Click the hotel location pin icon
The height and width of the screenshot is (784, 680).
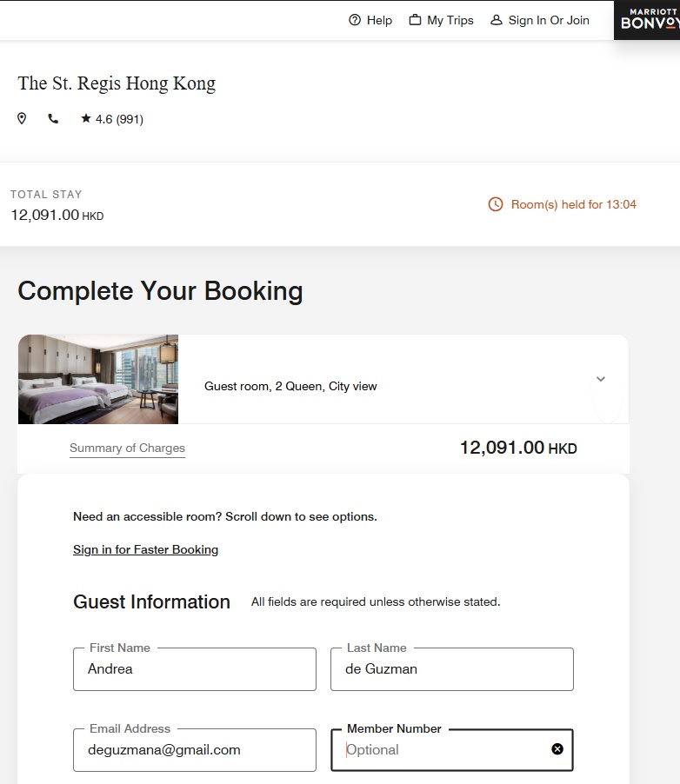[23, 119]
